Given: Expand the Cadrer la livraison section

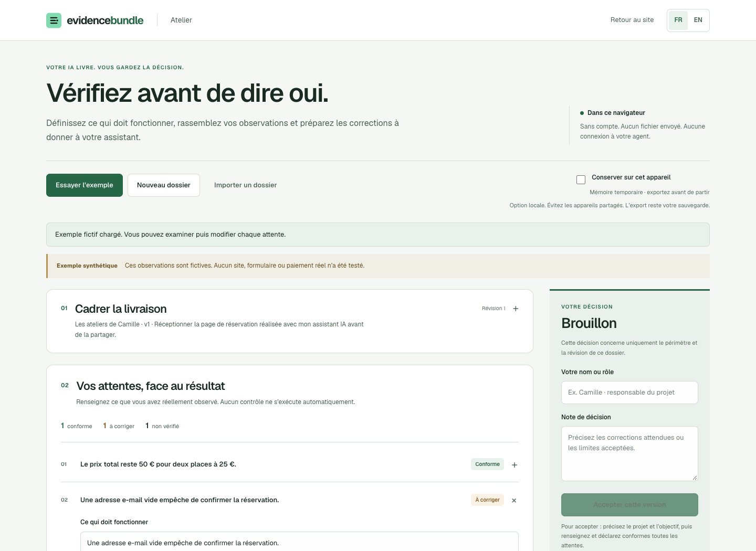Looking at the screenshot, I should 516,309.
